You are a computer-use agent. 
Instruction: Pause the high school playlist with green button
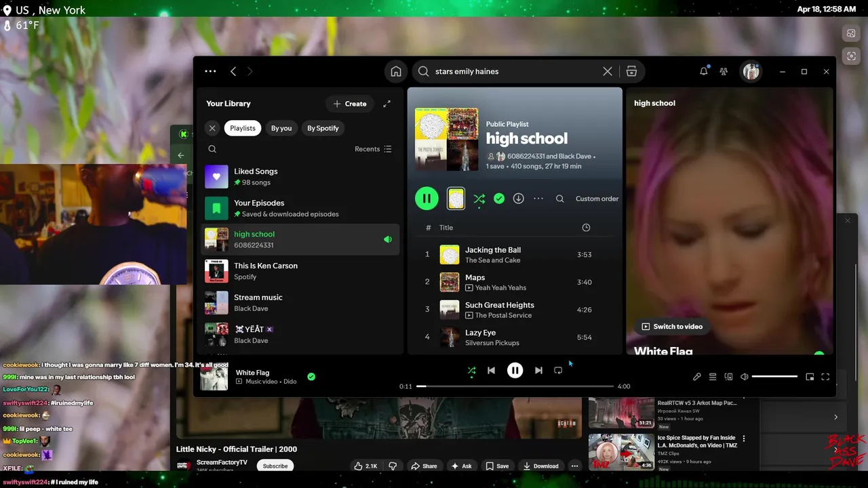(427, 199)
